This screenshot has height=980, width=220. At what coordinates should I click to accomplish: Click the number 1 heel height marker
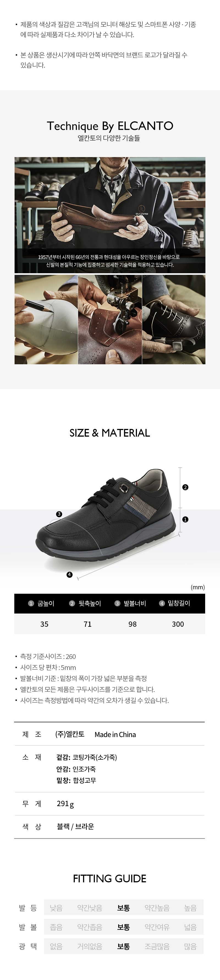click(185, 519)
